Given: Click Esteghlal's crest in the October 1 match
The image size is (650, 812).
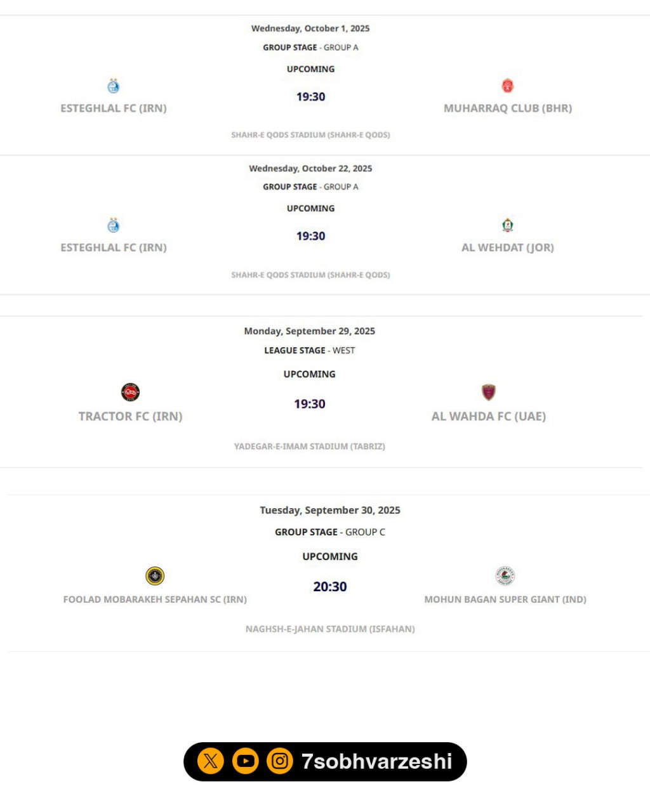Looking at the screenshot, I should 114,86.
